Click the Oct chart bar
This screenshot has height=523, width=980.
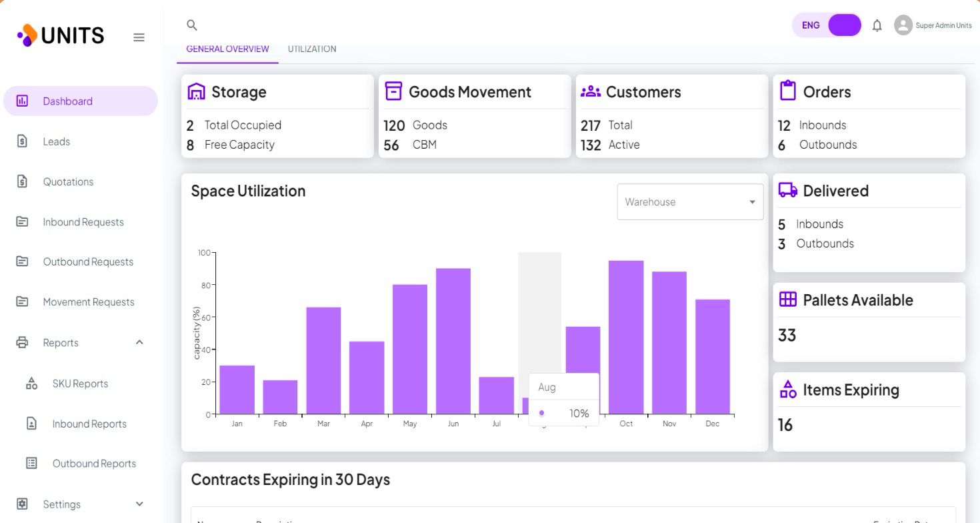(x=626, y=338)
